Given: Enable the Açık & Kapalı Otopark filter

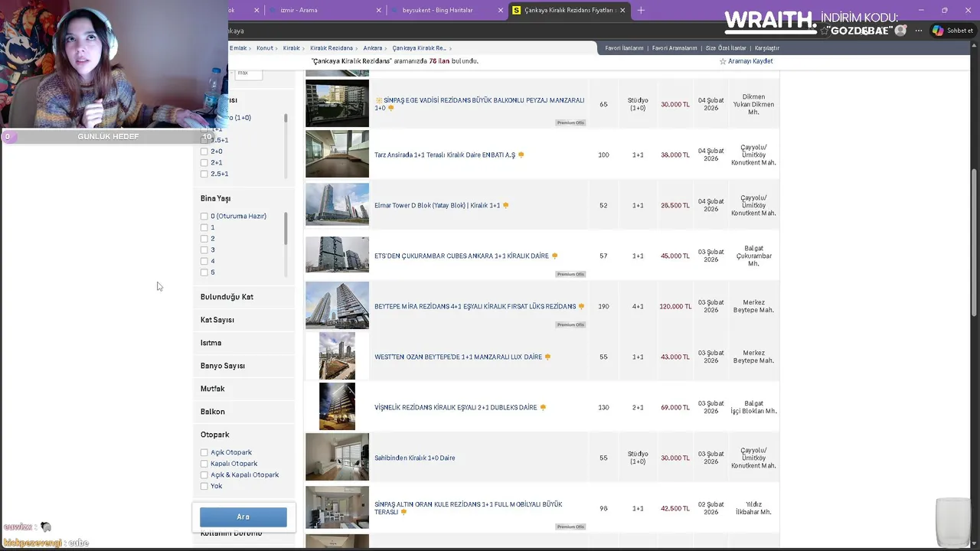Looking at the screenshot, I should (x=204, y=475).
